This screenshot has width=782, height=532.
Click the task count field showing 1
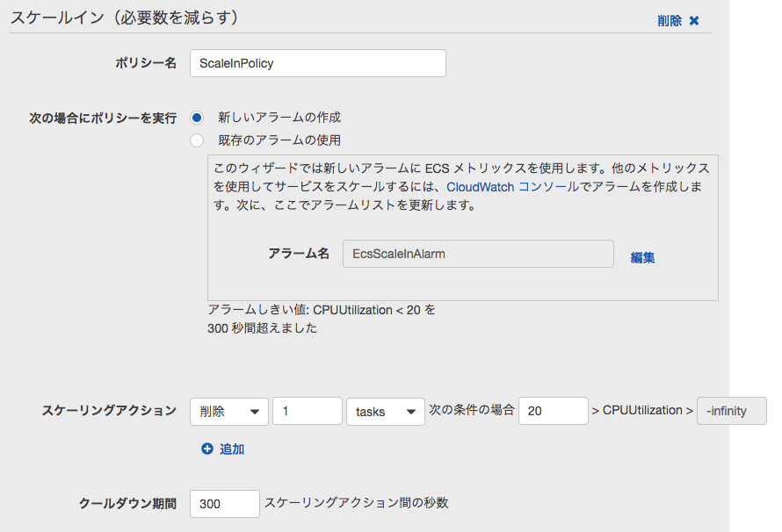[308, 411]
